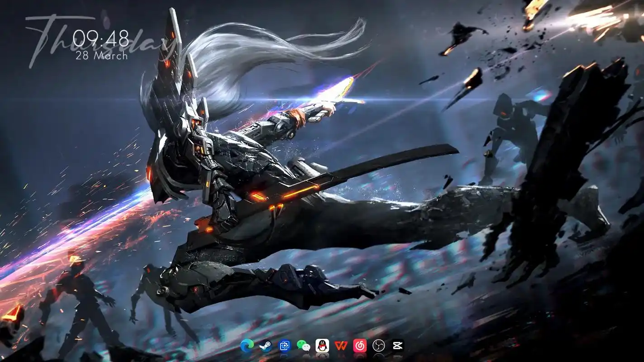Image resolution: width=644 pixels, height=362 pixels.
Task: Open OBS Studio from the dock
Action: (378, 346)
